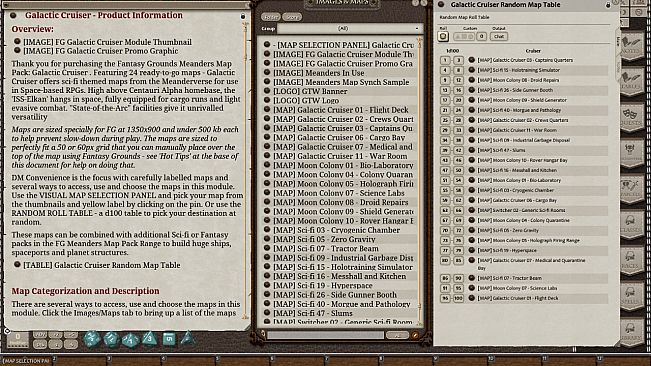
Task: Select Switcher 02 - Generic Sci-fi Rooms table row
Action: (523, 210)
